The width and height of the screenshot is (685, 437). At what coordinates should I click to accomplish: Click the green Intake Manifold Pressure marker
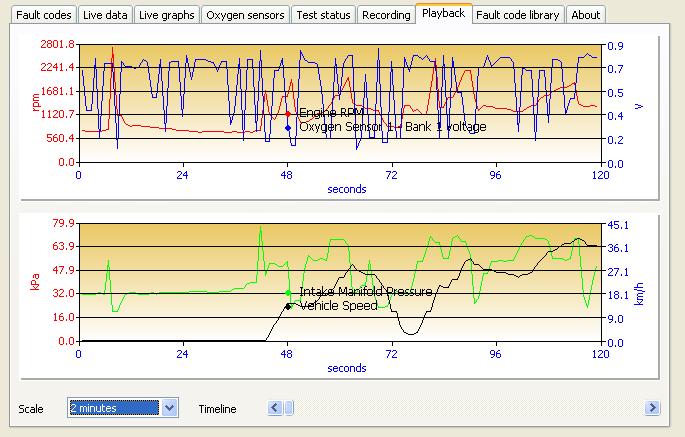click(x=288, y=293)
